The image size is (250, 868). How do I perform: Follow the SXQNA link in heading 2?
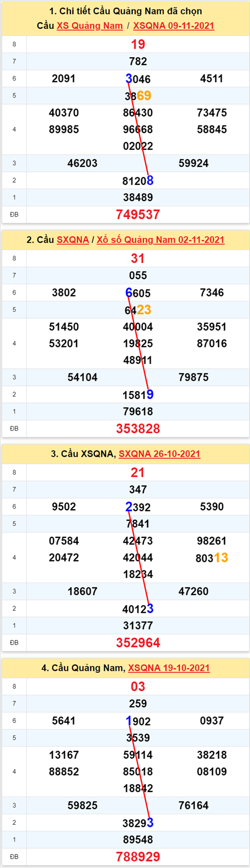pos(73,240)
